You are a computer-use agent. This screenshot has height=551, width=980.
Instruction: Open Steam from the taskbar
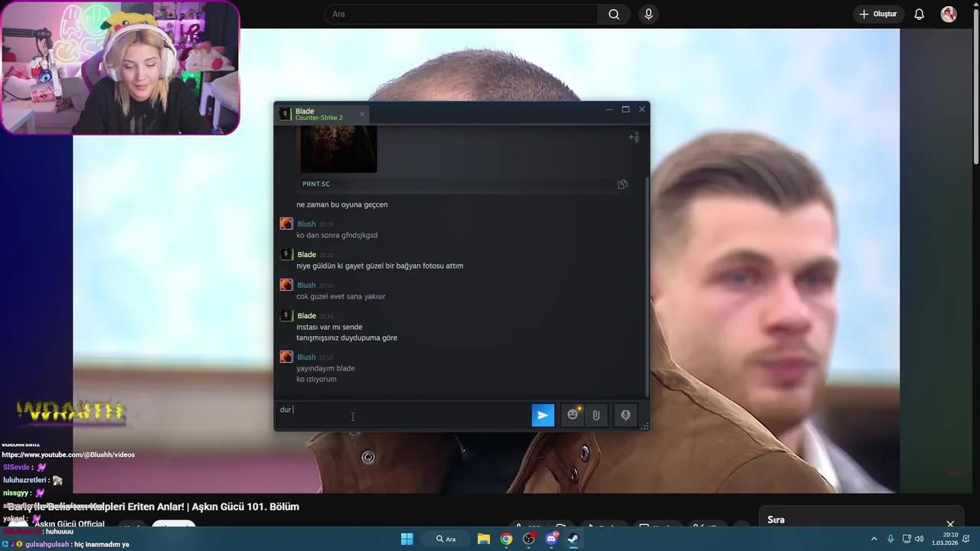point(573,539)
